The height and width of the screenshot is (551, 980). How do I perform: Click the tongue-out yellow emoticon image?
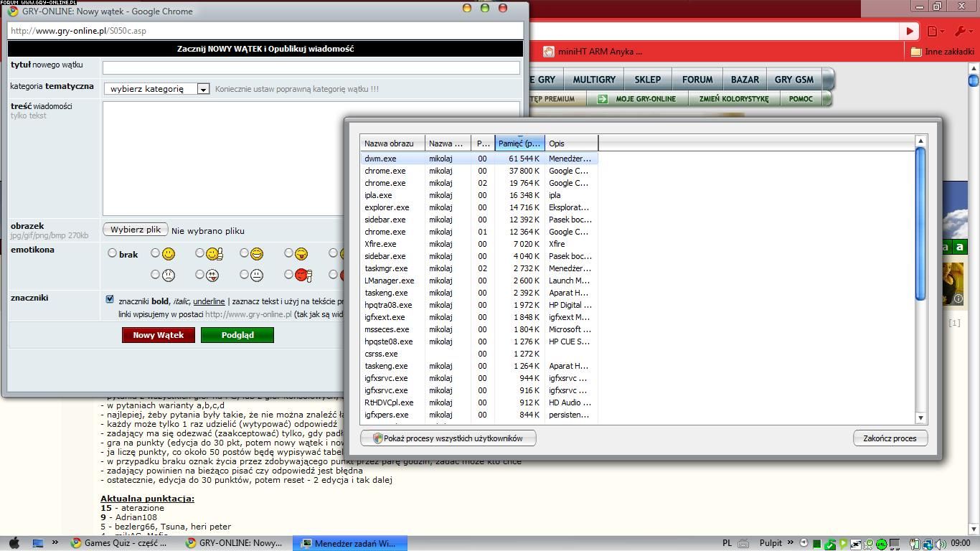coord(301,254)
